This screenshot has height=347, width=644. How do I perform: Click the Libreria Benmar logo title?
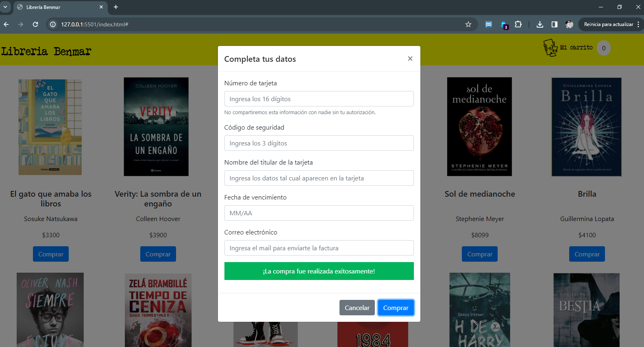click(x=46, y=51)
